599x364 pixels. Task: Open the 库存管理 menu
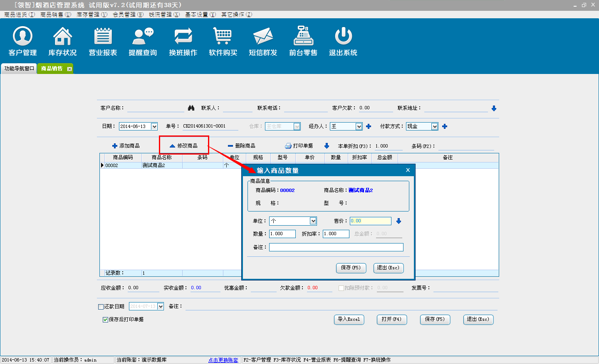pyautogui.click(x=92, y=15)
